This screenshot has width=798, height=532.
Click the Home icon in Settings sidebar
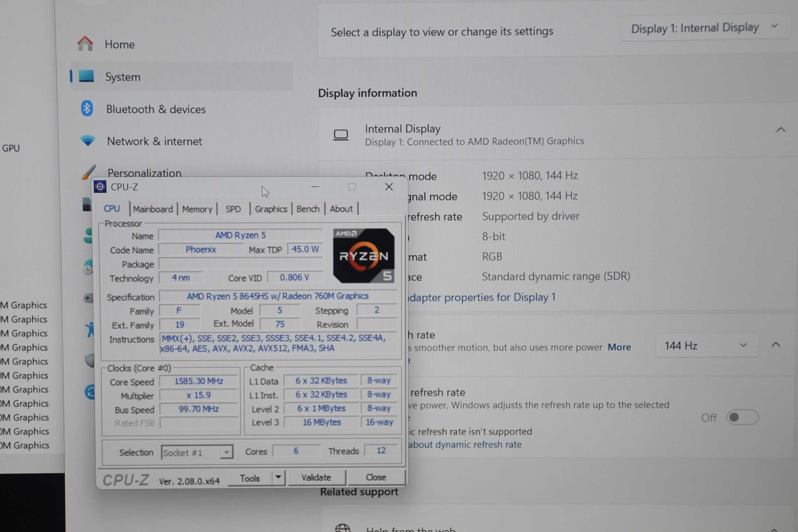click(85, 44)
